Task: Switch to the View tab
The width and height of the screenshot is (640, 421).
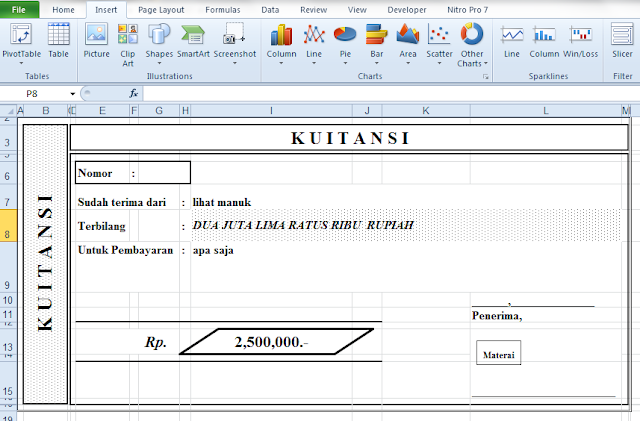Action: pos(357,10)
